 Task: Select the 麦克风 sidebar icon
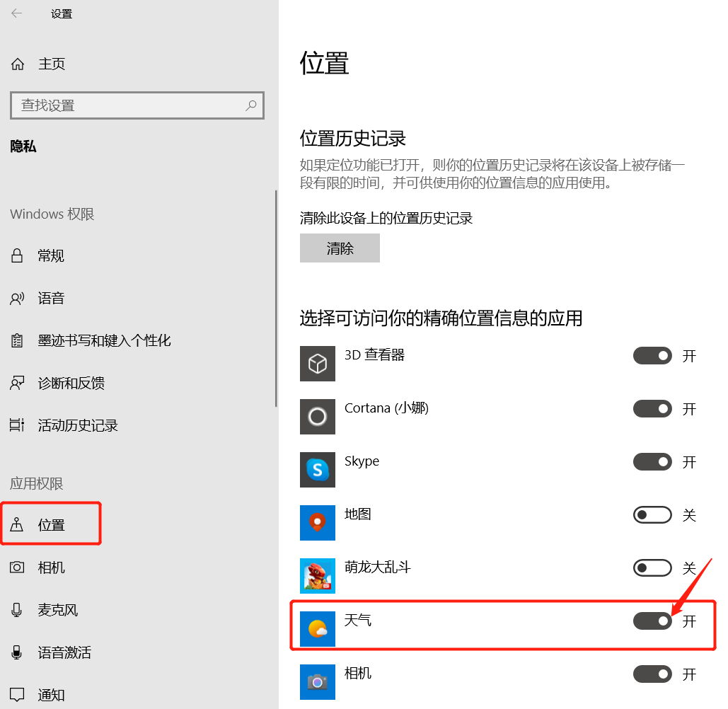17,610
